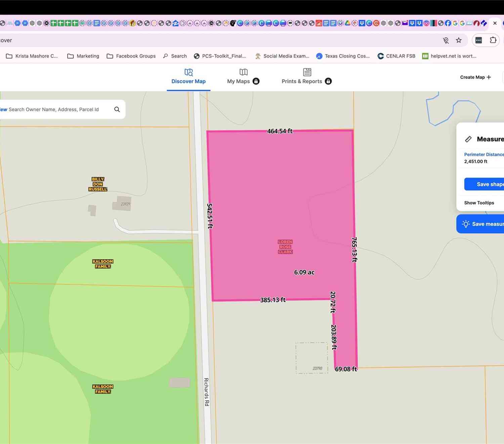The width and height of the screenshot is (504, 444).
Task: Click the 385.13 ft edge measurement
Action: click(x=273, y=300)
